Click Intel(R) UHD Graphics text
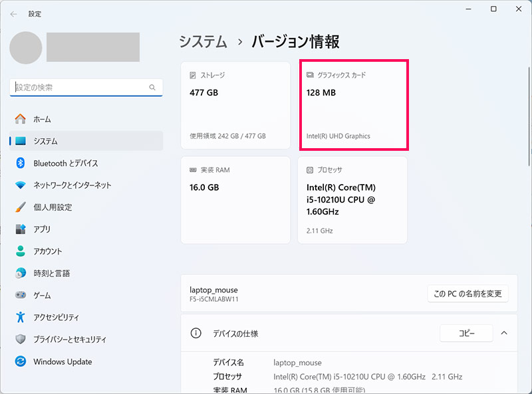 338,136
